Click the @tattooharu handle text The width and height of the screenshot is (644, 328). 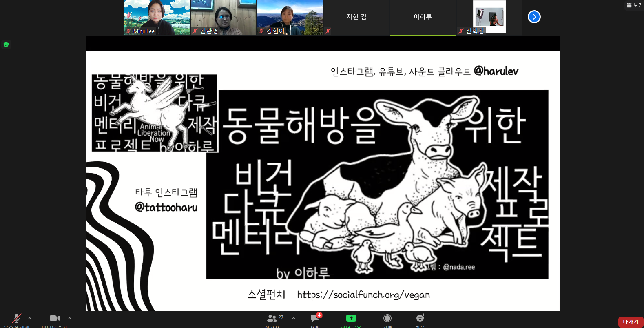click(166, 207)
